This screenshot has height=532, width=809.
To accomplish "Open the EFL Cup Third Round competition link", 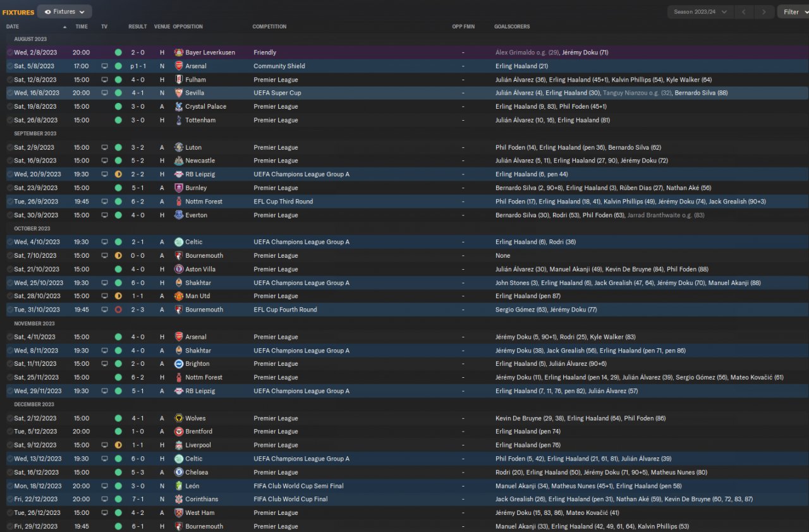I will click(283, 202).
